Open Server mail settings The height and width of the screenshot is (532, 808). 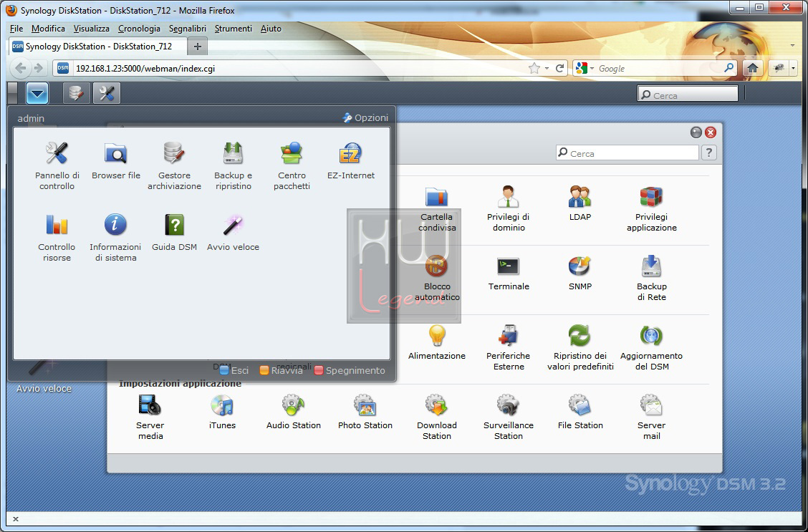click(x=651, y=417)
